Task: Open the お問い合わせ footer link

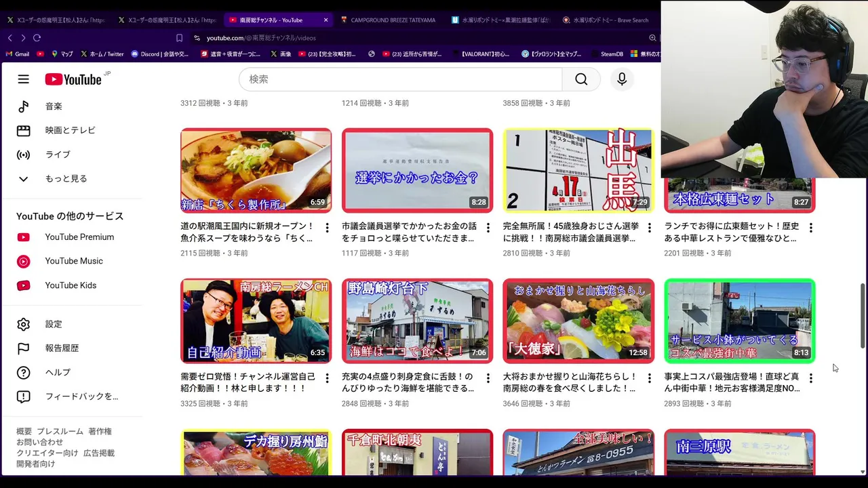Action: [39, 442]
